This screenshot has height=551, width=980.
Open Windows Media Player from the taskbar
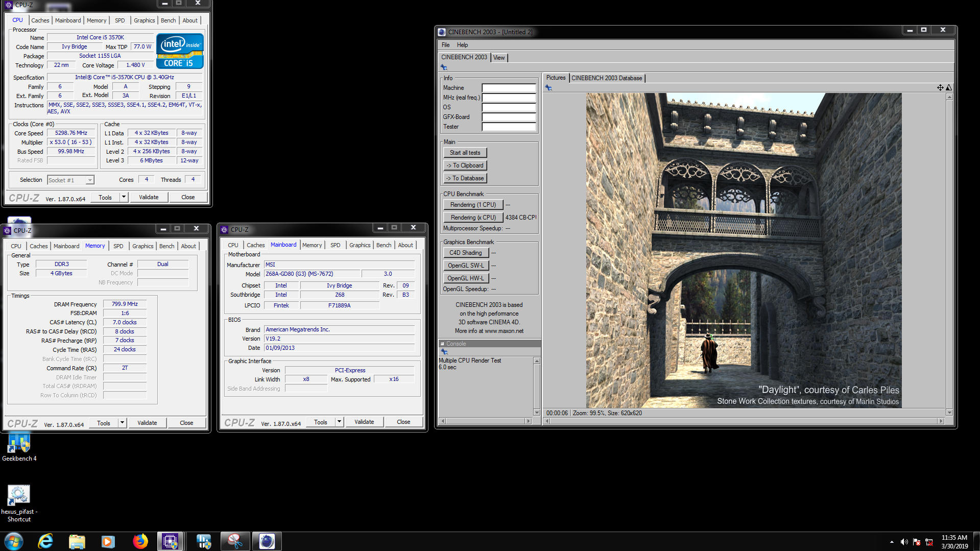[x=108, y=541]
